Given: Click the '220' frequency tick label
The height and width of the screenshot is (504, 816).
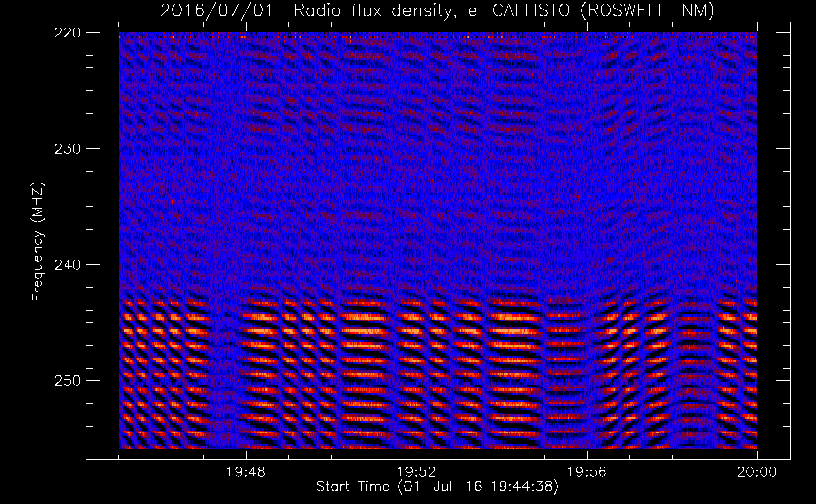Looking at the screenshot, I should 67,32.
